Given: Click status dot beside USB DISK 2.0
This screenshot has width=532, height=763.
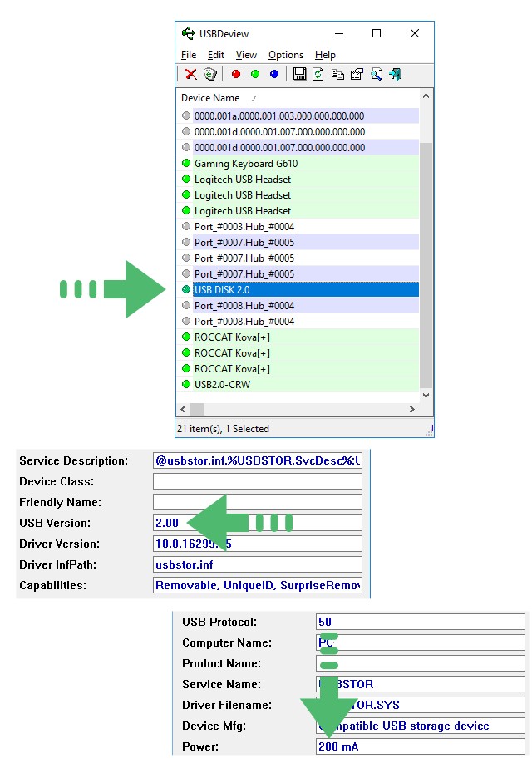Looking at the screenshot, I should pos(186,289).
